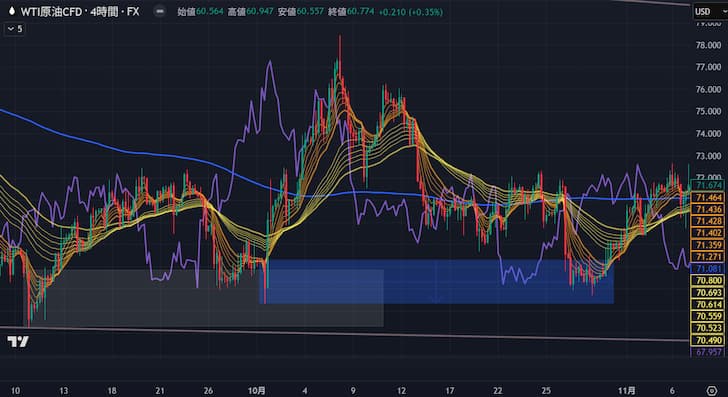Click the 4時間 interval label

point(104,11)
